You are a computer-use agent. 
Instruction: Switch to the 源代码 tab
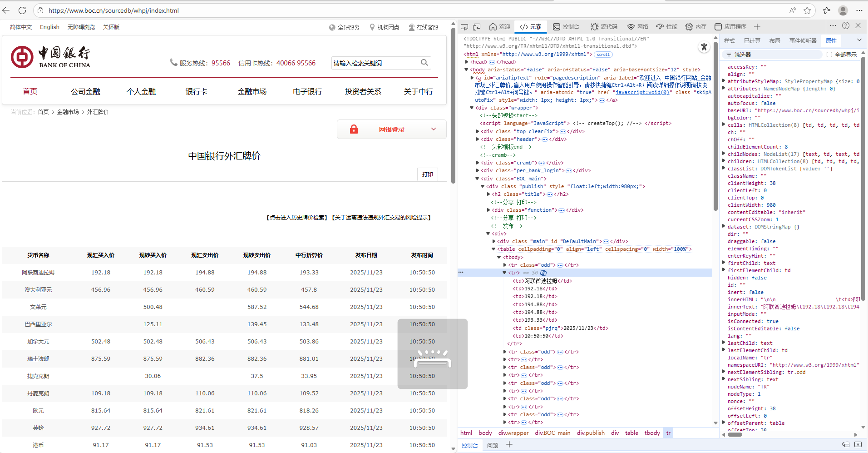[x=604, y=27]
